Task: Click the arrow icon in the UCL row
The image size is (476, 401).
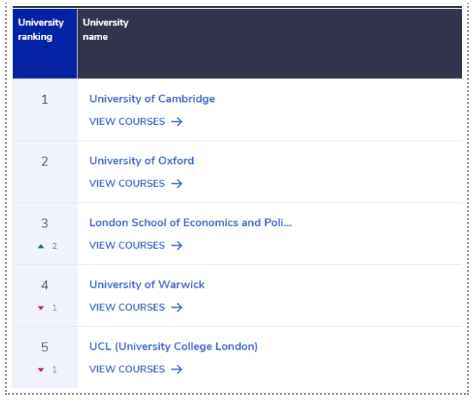Action: (177, 369)
